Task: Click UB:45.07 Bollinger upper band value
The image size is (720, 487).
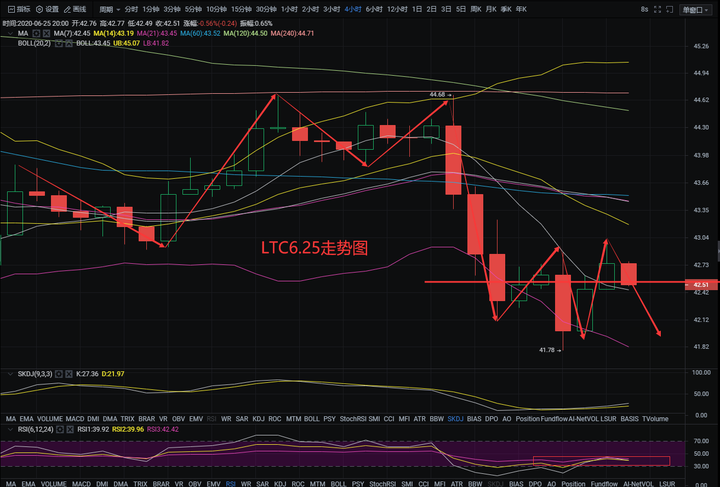Action: pyautogui.click(x=126, y=44)
